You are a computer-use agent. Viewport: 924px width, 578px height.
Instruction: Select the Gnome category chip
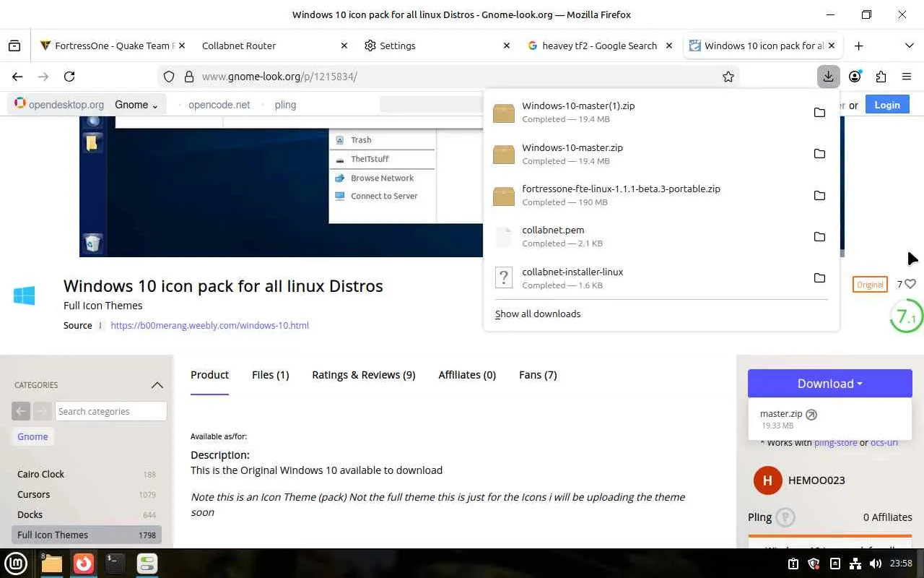point(32,437)
